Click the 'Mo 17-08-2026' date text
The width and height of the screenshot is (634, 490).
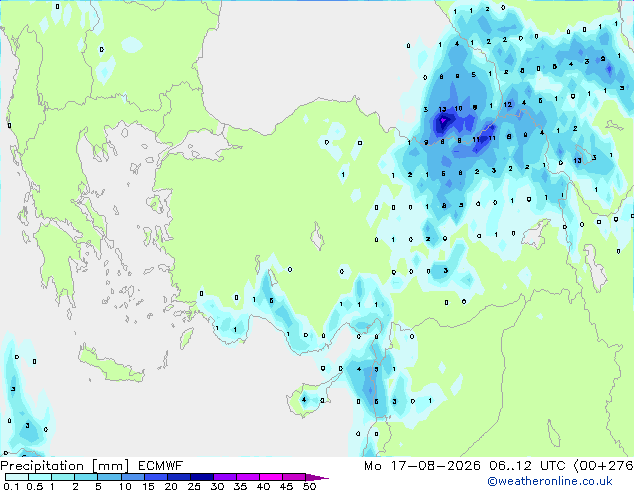422,466
